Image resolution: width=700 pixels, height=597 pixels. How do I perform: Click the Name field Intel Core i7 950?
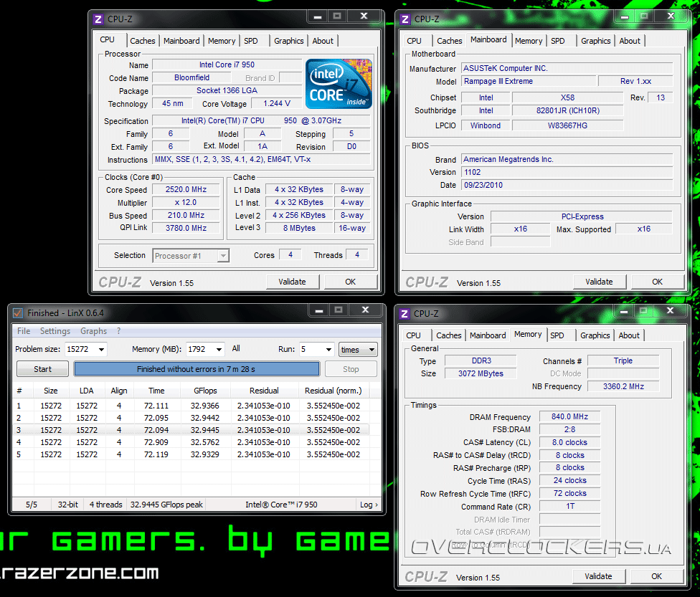pyautogui.click(x=227, y=65)
